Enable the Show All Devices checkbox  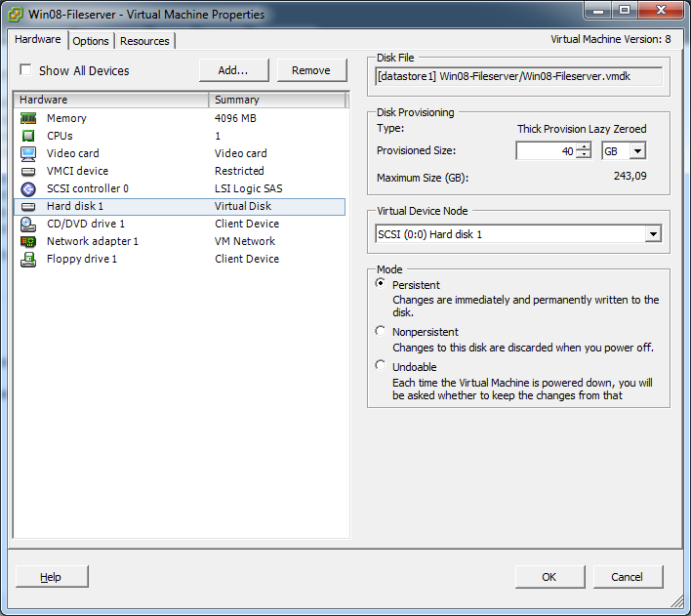25,70
